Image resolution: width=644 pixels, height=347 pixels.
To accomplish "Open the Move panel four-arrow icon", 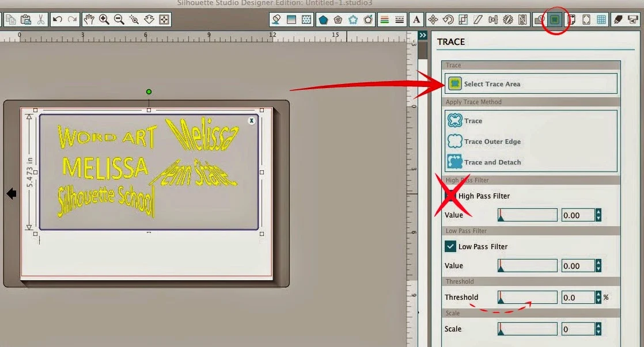I will coord(433,20).
